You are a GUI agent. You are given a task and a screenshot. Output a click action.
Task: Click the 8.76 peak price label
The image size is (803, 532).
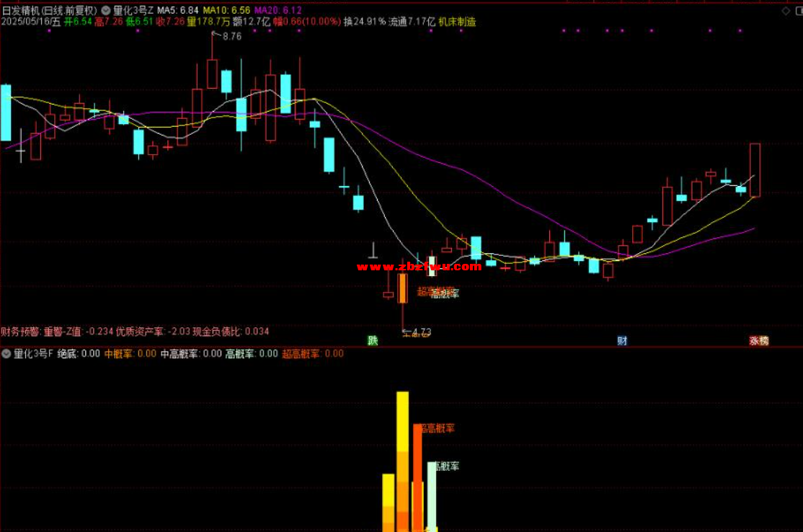click(x=232, y=36)
